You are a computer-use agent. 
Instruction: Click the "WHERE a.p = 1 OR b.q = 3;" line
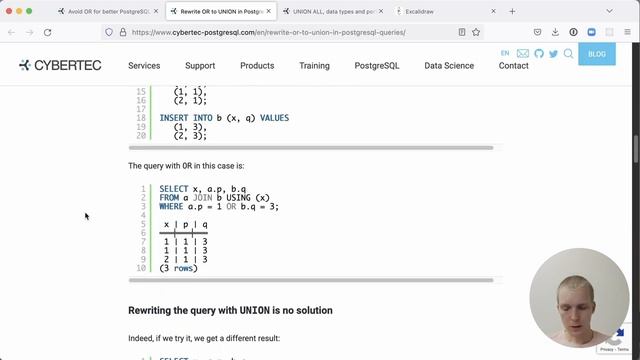point(219,207)
